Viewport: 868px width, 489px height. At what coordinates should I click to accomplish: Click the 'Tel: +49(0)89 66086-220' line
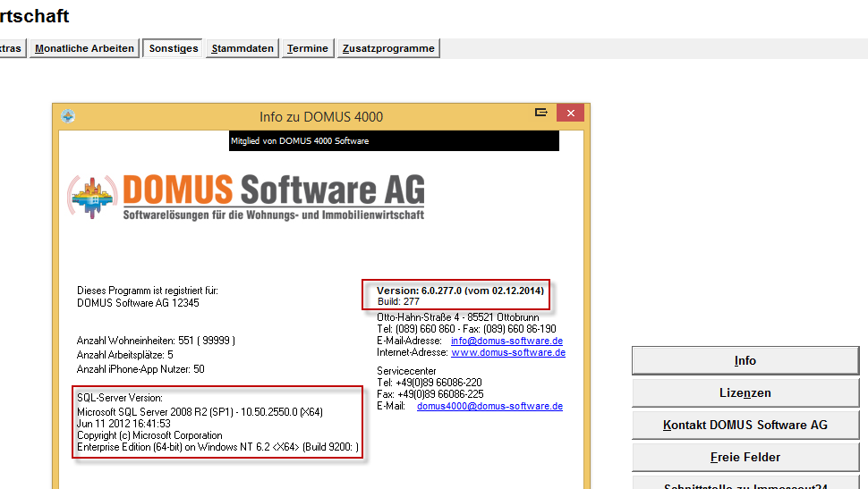click(x=429, y=383)
